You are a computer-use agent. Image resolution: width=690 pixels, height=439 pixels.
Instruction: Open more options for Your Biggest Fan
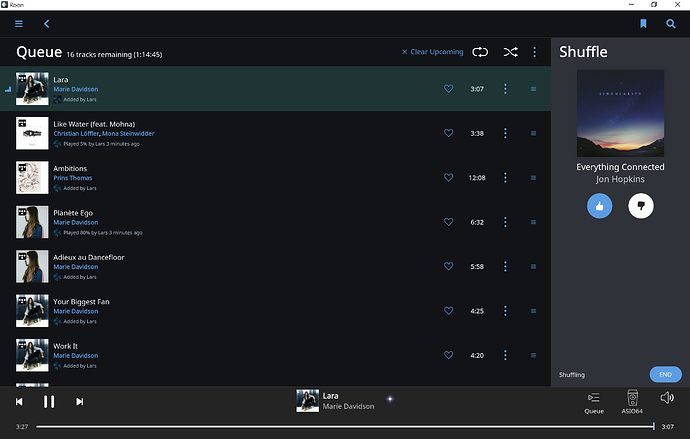click(x=505, y=311)
